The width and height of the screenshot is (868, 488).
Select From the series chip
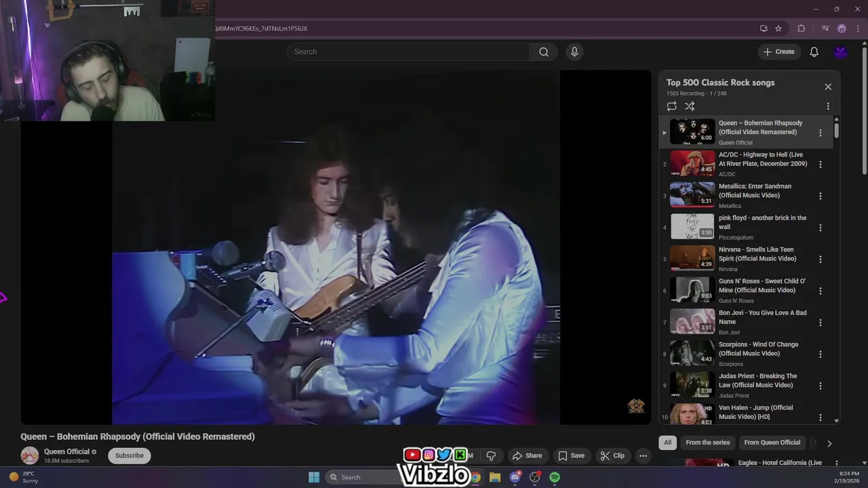(708, 443)
